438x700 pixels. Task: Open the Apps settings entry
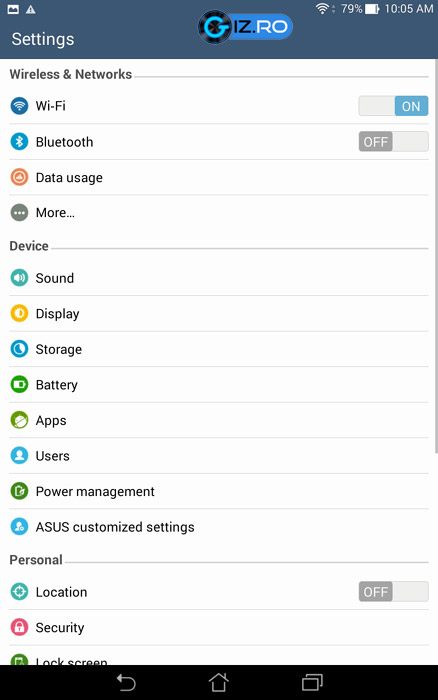[219, 420]
